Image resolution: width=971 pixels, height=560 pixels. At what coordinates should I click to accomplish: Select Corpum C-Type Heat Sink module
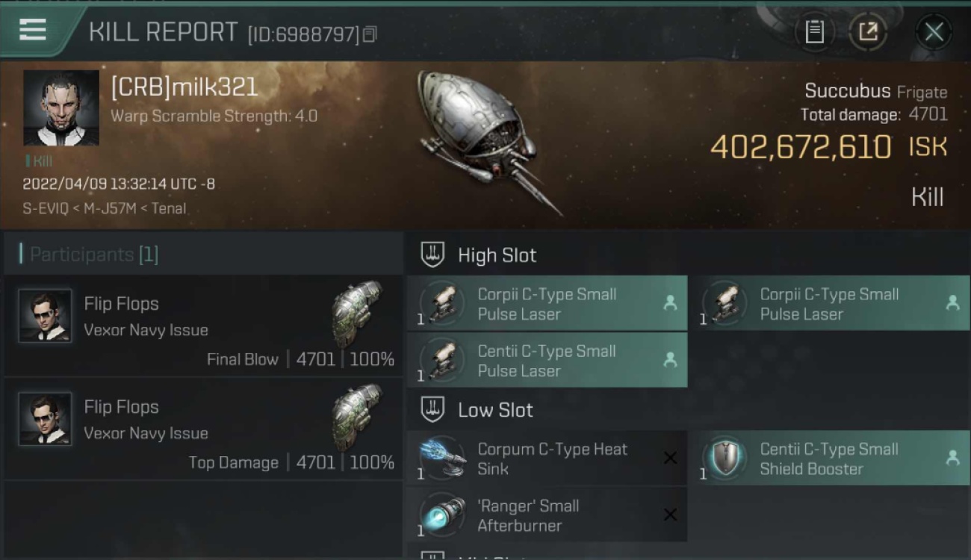[x=547, y=458]
